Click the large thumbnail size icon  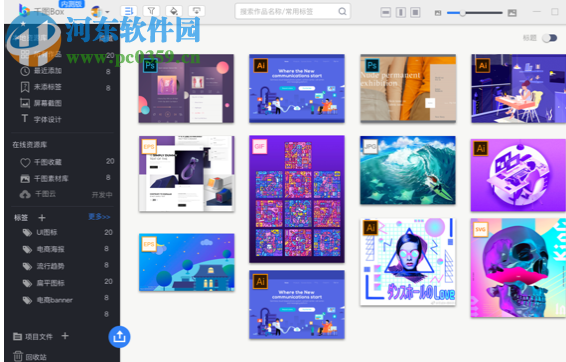point(512,13)
